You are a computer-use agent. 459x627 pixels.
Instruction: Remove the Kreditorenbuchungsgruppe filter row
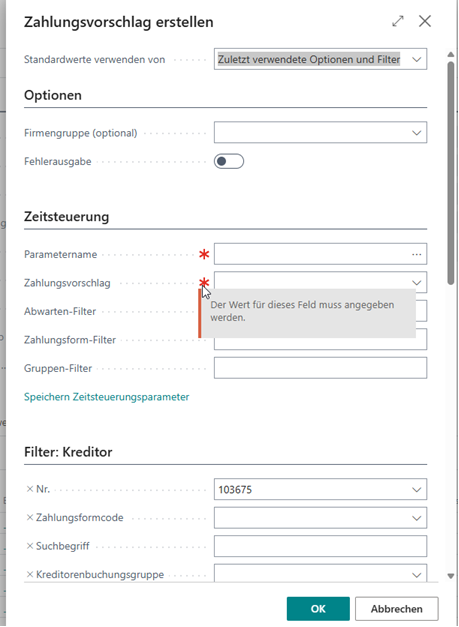[30, 574]
